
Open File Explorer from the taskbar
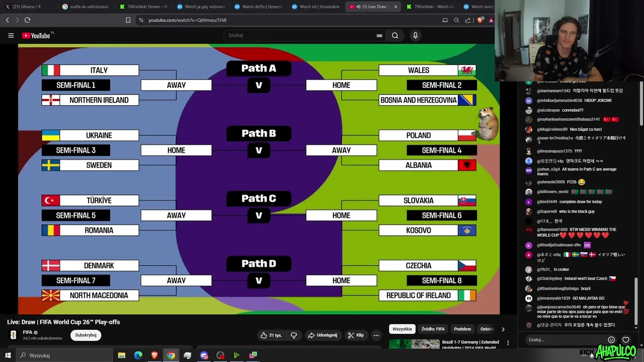tap(122, 355)
